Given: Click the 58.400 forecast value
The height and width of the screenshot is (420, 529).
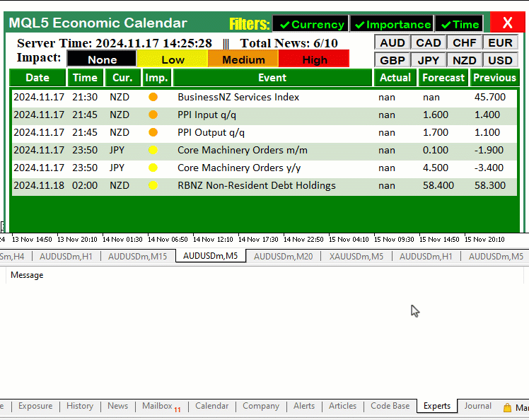Looking at the screenshot, I should (438, 185).
